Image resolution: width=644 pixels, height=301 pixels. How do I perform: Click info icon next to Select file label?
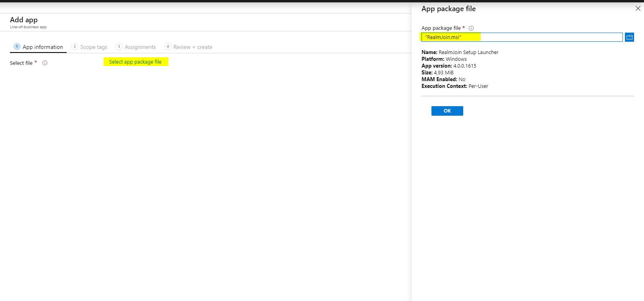(45, 63)
